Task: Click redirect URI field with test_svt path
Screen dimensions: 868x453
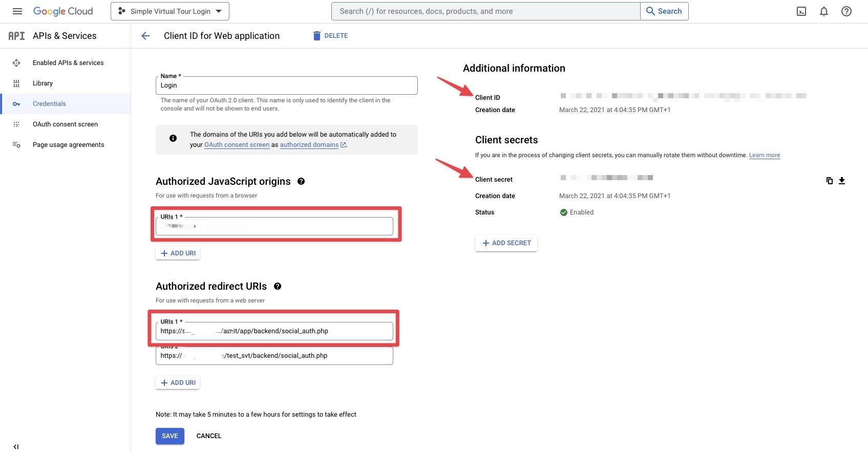Action: coord(274,356)
